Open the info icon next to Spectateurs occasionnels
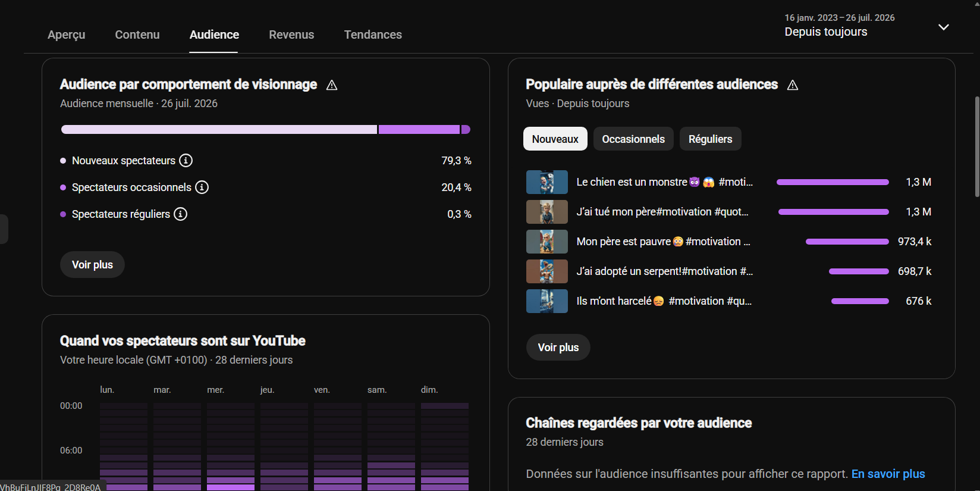The height and width of the screenshot is (491, 980). [202, 187]
